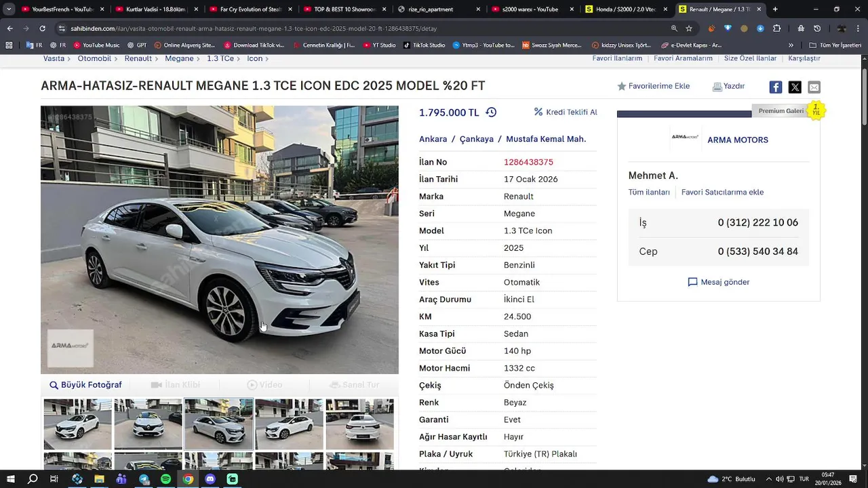This screenshot has width=868, height=488.
Task: Open Task View on the taskbar
Action: [x=54, y=479]
